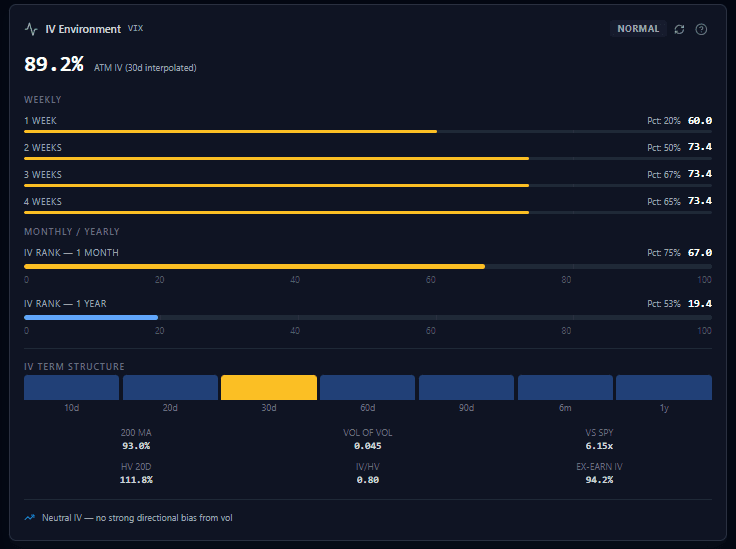Click the IV RANK — 1 MONTH label
Viewport: 736px width, 549px height.
71,252
